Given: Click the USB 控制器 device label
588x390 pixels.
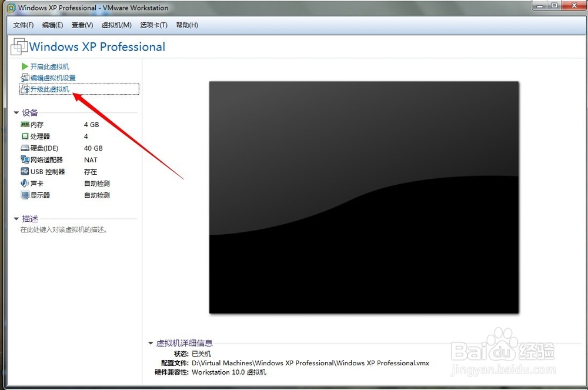Looking at the screenshot, I should pyautogui.click(x=48, y=172).
